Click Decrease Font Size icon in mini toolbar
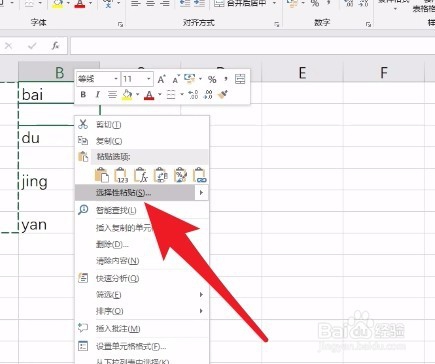This screenshot has width=435, height=364. pyautogui.click(x=176, y=79)
